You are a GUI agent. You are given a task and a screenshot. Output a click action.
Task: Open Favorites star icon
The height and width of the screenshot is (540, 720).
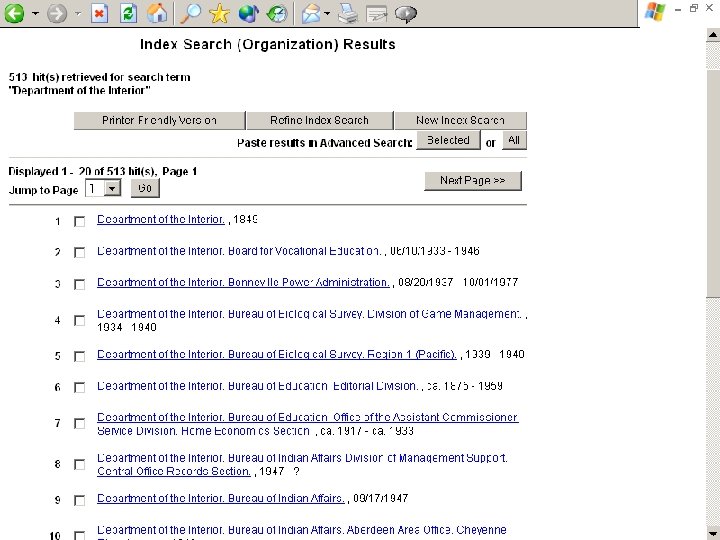tap(219, 13)
